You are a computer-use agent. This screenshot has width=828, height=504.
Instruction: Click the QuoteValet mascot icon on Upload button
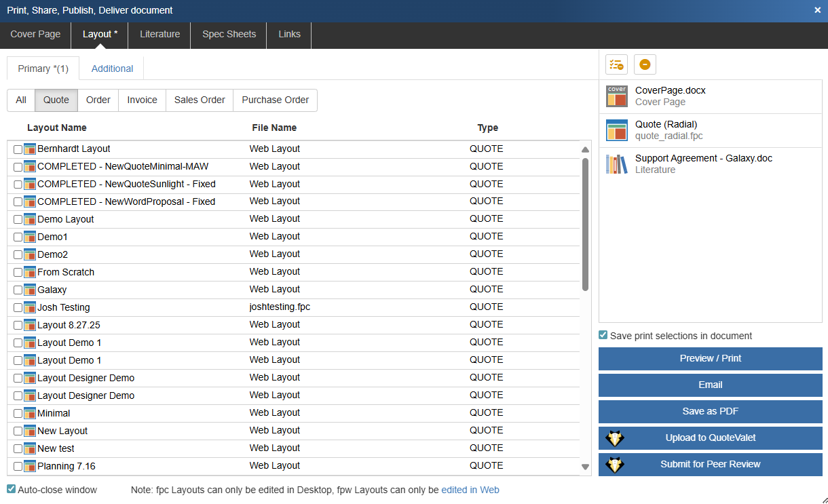click(615, 438)
